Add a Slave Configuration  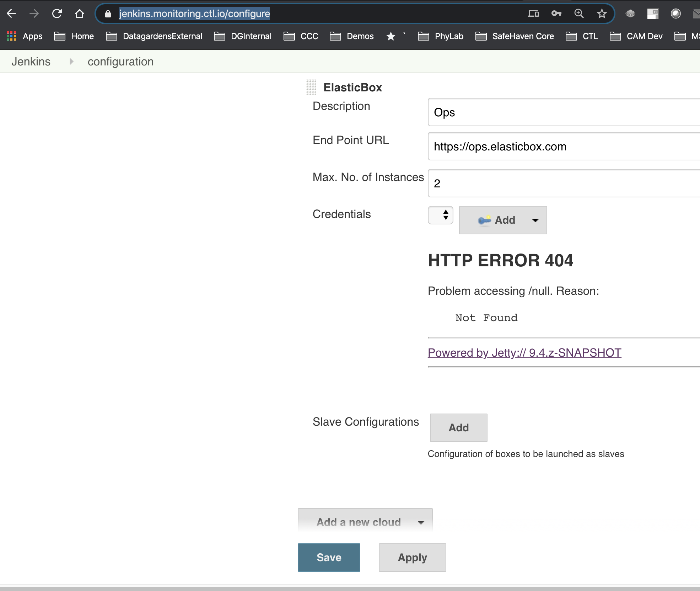(458, 427)
